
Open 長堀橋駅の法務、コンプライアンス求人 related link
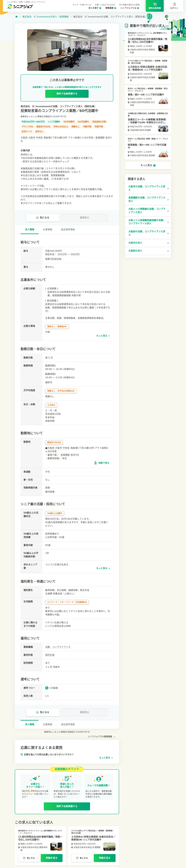[148, 199]
